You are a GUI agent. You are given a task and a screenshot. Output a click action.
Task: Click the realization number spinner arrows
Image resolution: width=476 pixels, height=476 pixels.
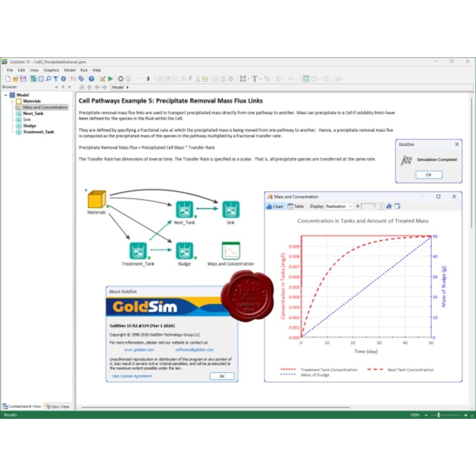[x=381, y=206]
